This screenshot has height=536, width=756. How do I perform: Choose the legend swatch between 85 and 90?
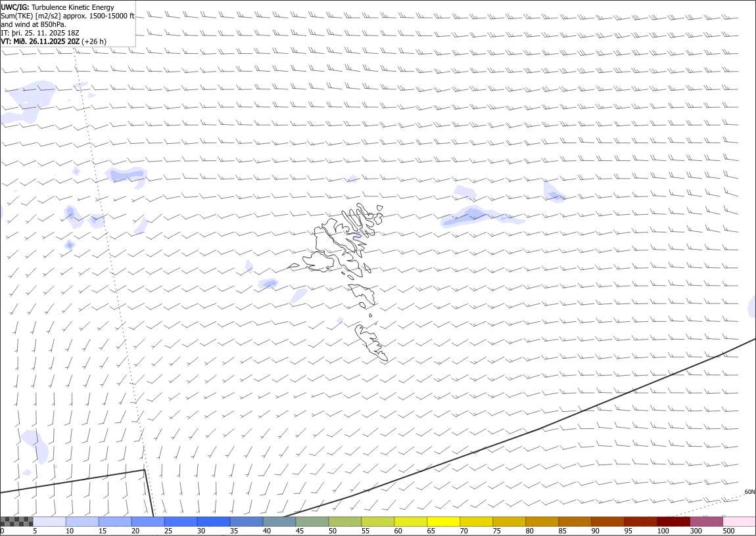click(x=575, y=522)
